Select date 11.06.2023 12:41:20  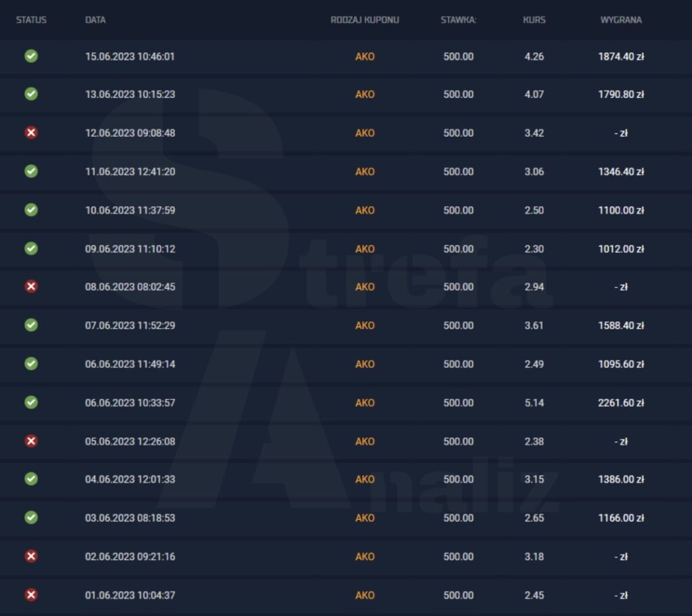tap(130, 172)
